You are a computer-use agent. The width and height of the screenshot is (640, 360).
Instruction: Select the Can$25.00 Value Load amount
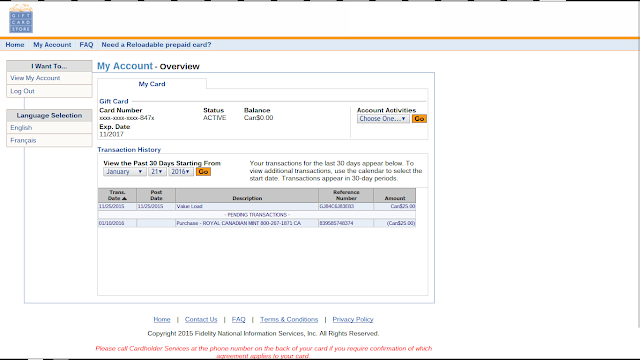402,207
